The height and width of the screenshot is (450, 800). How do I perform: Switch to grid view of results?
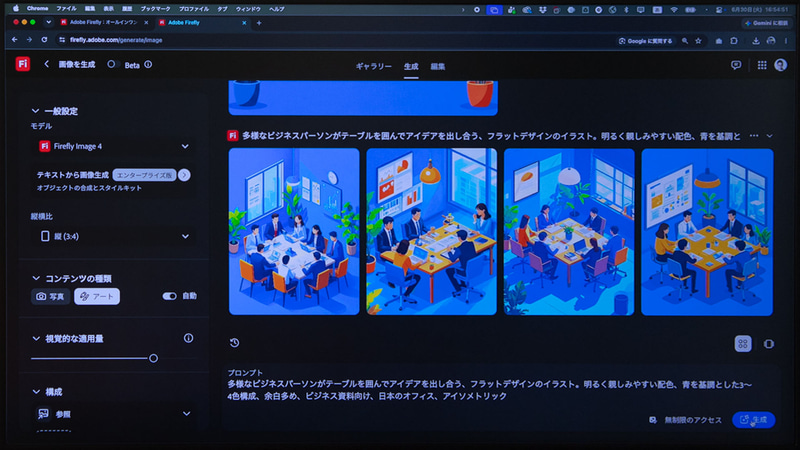point(743,343)
